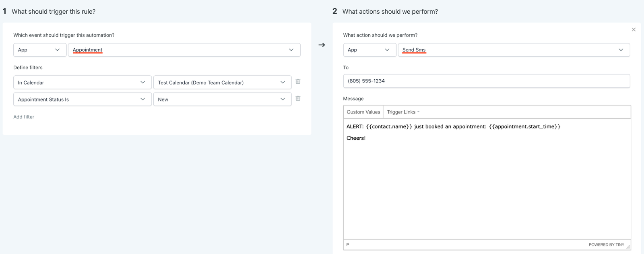Open the Trigger Links menu
The width and height of the screenshot is (644, 254).
click(x=403, y=112)
